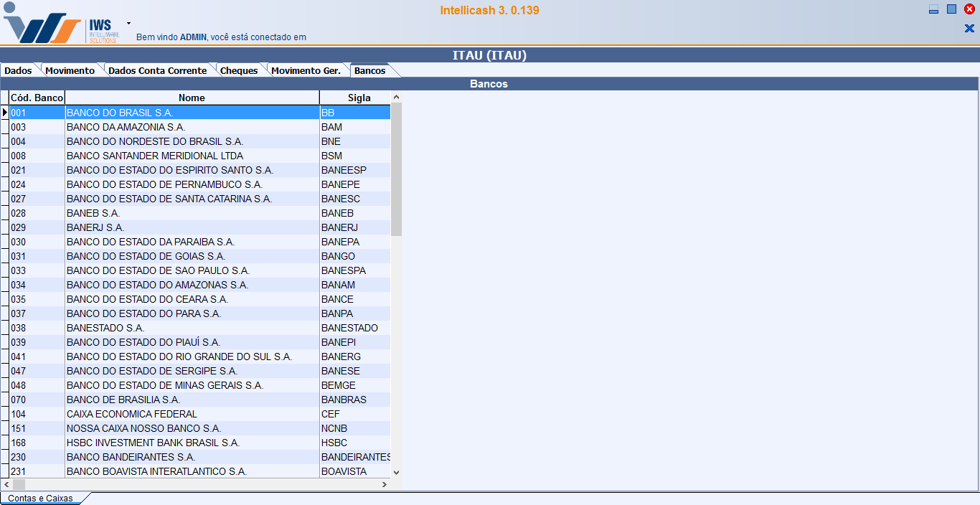
Task: Maximize the Intellicash window
Action: click(x=951, y=9)
